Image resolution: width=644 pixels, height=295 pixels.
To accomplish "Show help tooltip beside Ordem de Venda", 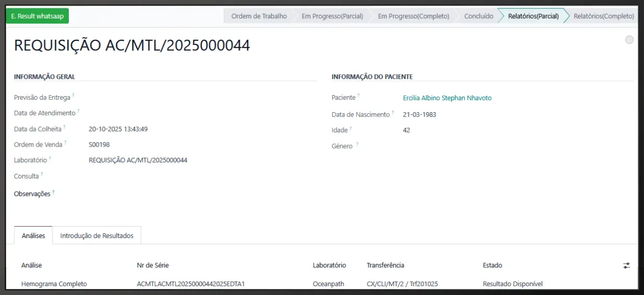I will pos(65,142).
